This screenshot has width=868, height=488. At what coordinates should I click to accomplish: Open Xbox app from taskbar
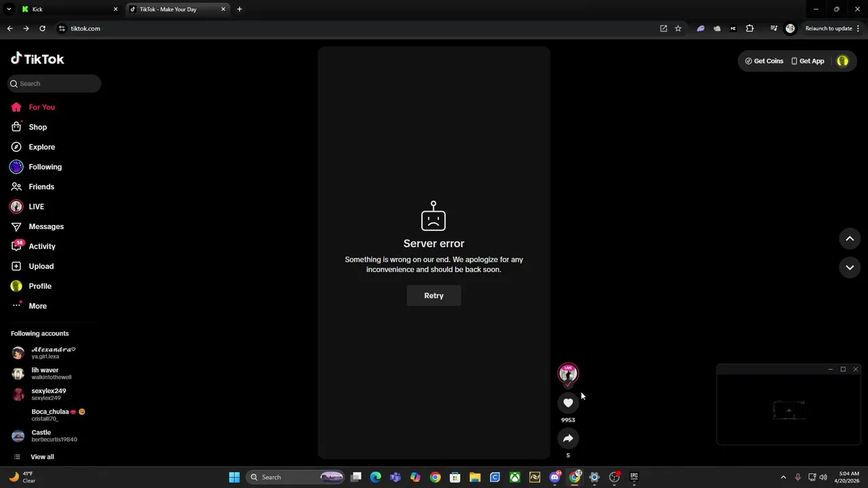[515, 477]
